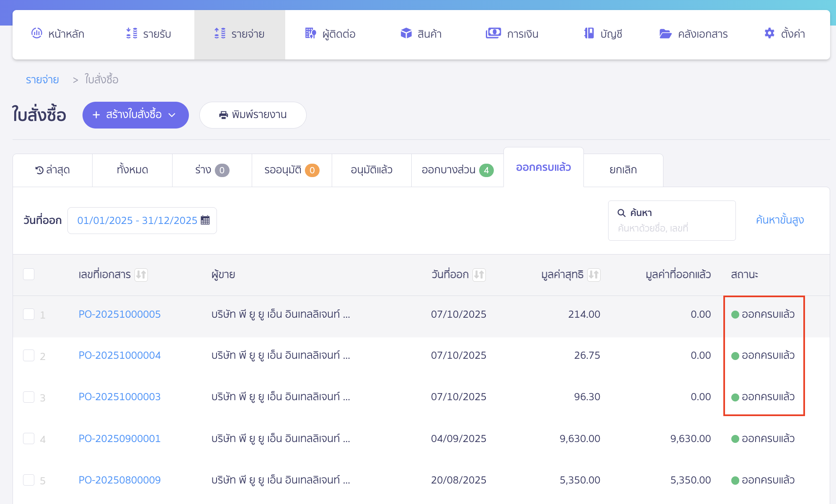Sort the มูลค่าสุทธิ column
The image size is (836, 504).
tap(593, 275)
